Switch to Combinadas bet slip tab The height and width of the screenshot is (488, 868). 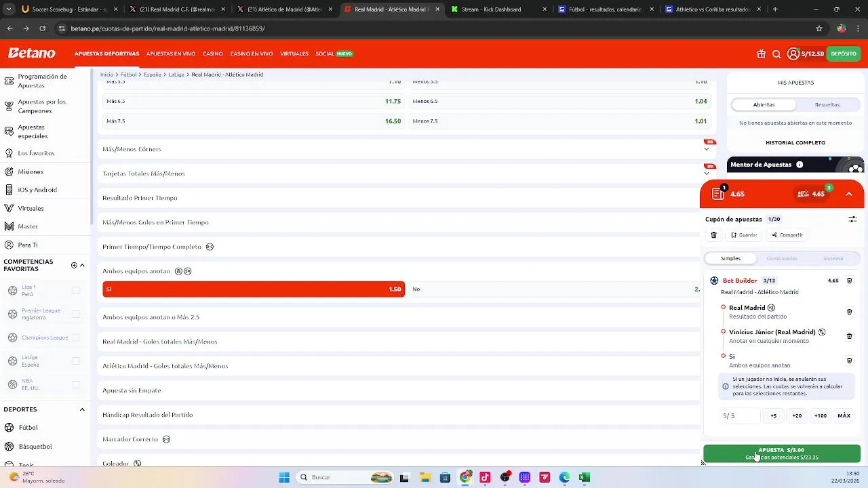[782, 258]
